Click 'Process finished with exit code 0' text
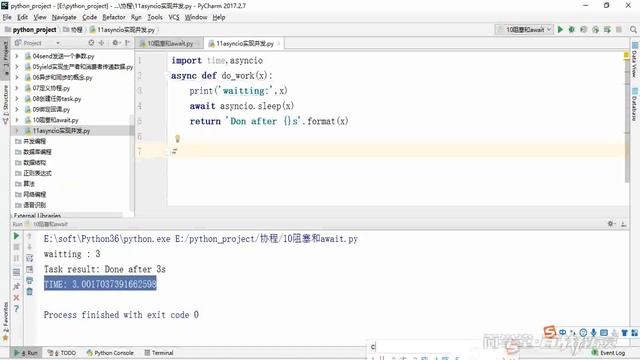The height and width of the screenshot is (360, 640). click(x=121, y=315)
